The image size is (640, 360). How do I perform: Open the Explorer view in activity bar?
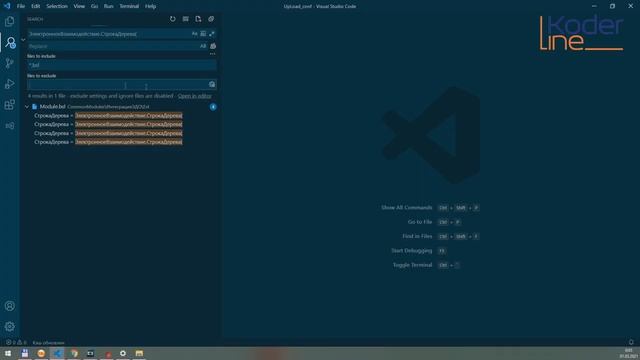tap(10, 21)
